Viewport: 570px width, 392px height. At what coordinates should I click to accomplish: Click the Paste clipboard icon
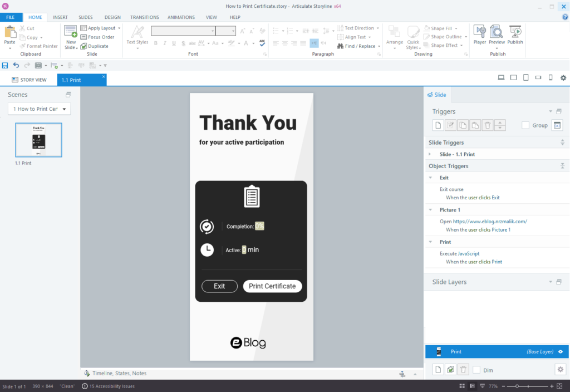(10, 32)
